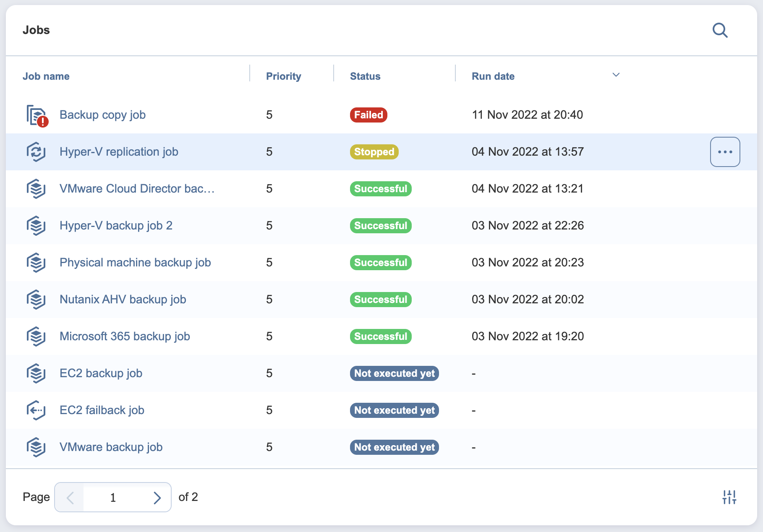The width and height of the screenshot is (763, 532).
Task: Click run date 04 Nov 2022 at 13:57
Action: pos(528,152)
